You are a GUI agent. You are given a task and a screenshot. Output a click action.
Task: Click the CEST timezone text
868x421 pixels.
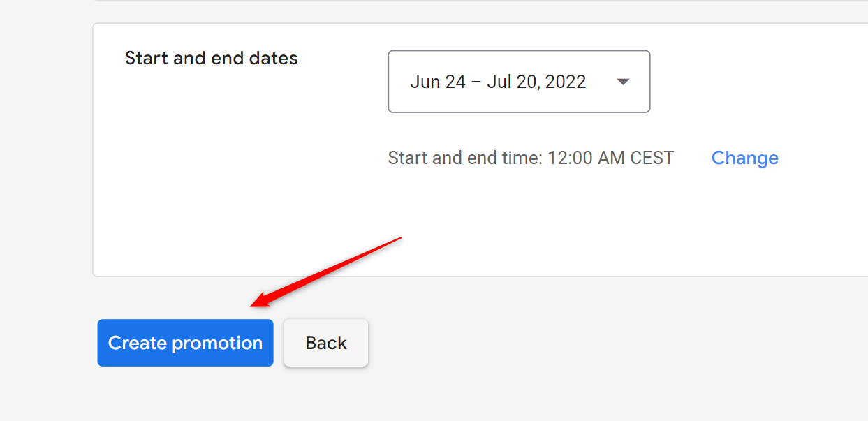(652, 158)
